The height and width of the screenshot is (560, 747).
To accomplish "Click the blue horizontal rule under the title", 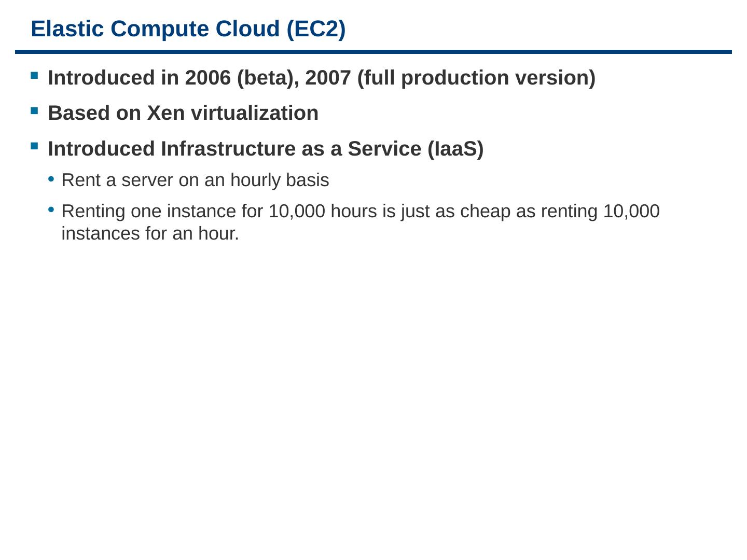I will pyautogui.click(x=373, y=52).
